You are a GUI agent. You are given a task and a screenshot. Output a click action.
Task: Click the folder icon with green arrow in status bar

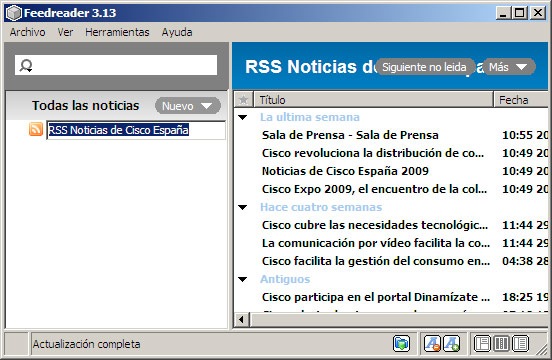(401, 343)
